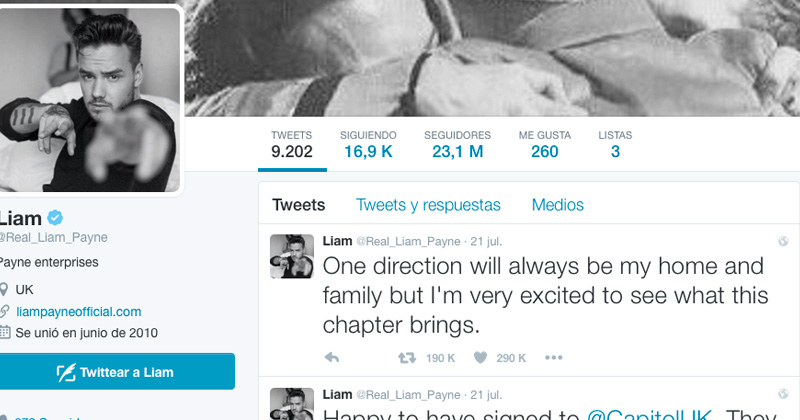Screen dimensions: 800x420
Task: Click the globe icon on second tweet
Action: click(783, 394)
